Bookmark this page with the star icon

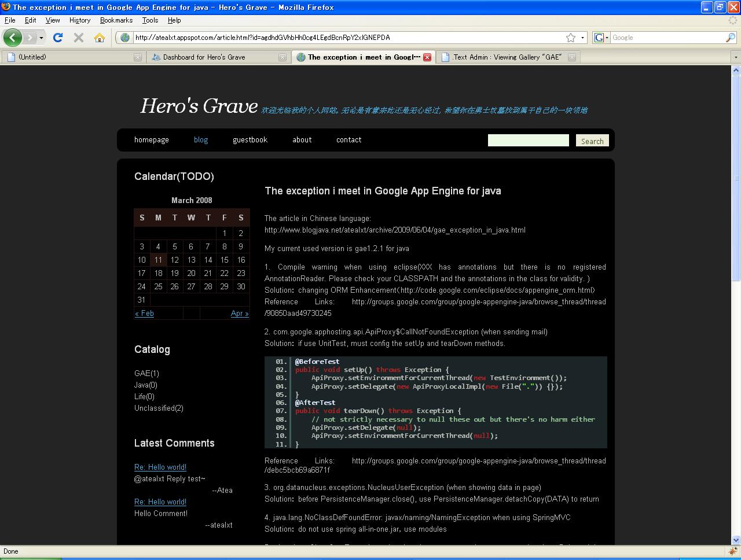(571, 38)
